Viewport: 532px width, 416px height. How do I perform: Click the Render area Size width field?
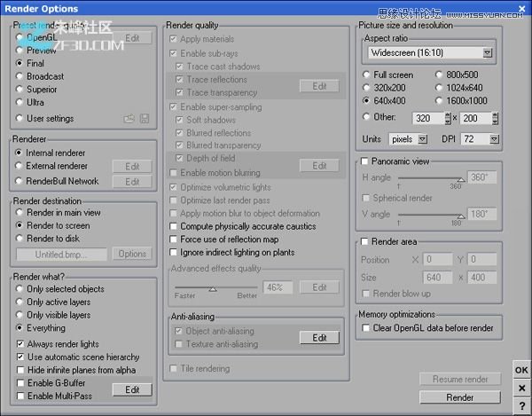tap(438, 278)
